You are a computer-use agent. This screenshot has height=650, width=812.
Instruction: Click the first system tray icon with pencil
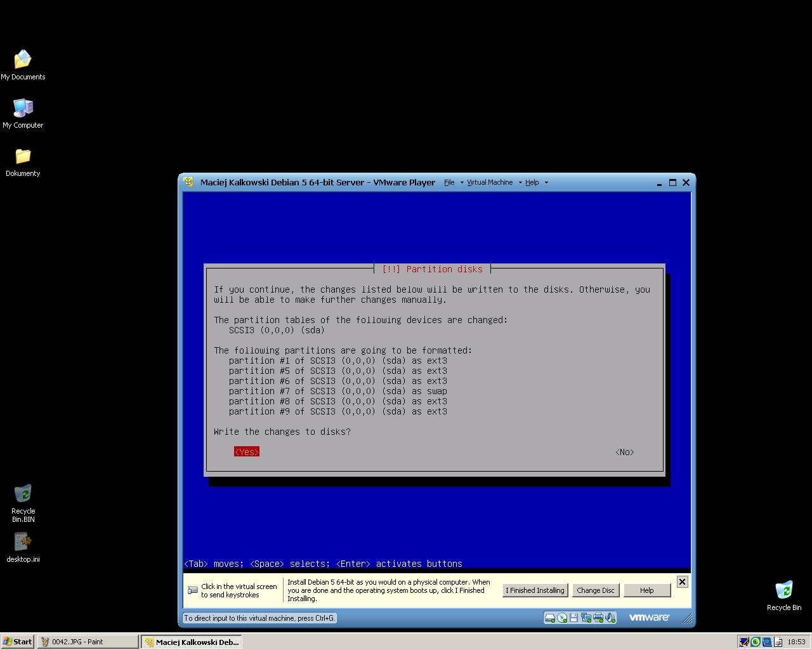click(743, 642)
